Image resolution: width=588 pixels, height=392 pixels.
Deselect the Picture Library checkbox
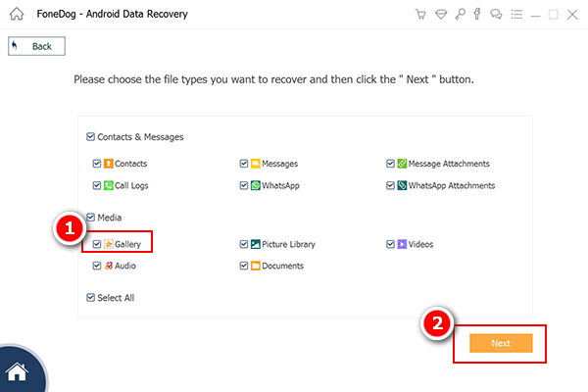tap(243, 244)
